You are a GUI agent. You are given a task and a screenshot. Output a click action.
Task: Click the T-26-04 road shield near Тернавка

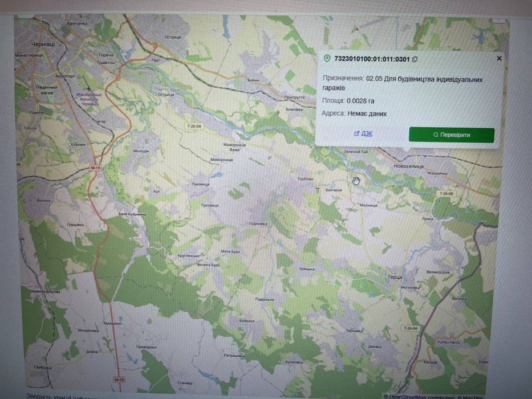coord(411,328)
